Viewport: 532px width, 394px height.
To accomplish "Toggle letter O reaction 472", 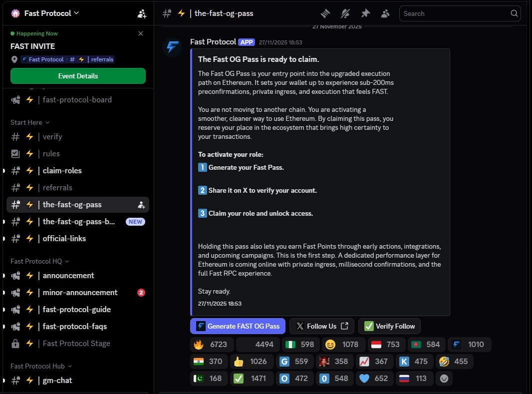I will coord(295,379).
